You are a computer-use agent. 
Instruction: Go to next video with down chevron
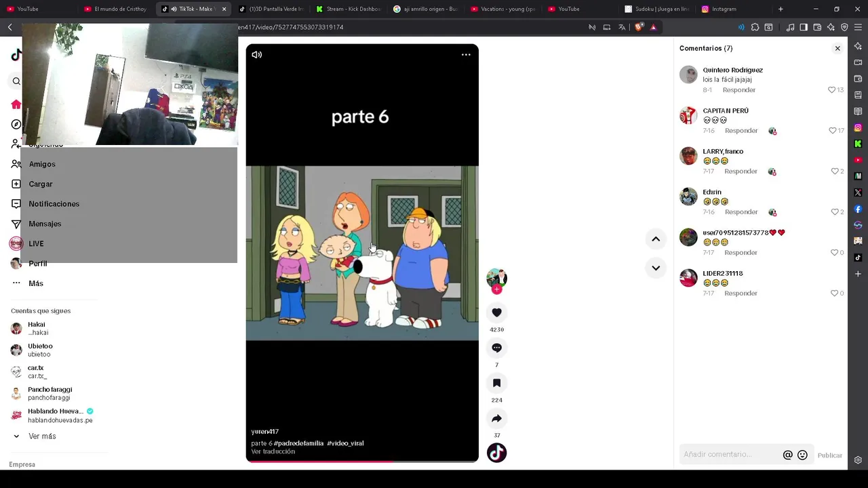pos(656,268)
